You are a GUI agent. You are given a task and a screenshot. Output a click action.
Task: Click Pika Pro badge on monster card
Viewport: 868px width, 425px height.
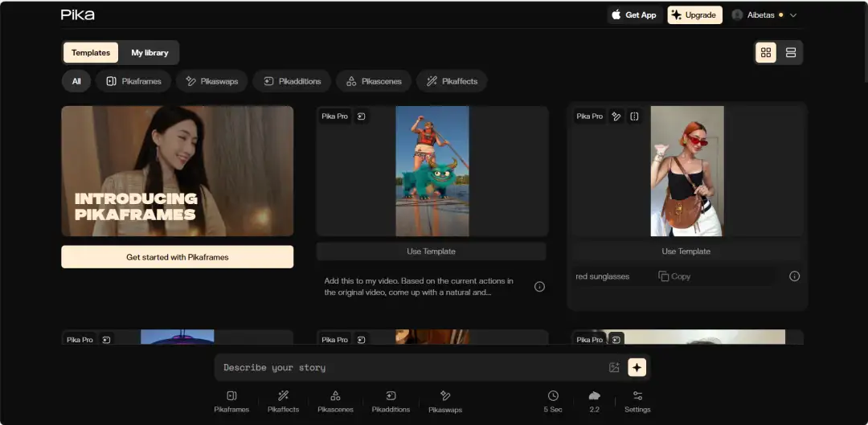[335, 116]
